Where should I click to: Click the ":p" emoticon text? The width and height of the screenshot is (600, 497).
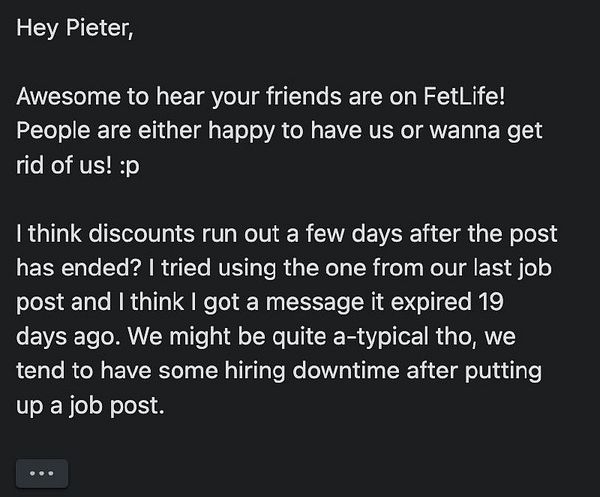pos(130,166)
